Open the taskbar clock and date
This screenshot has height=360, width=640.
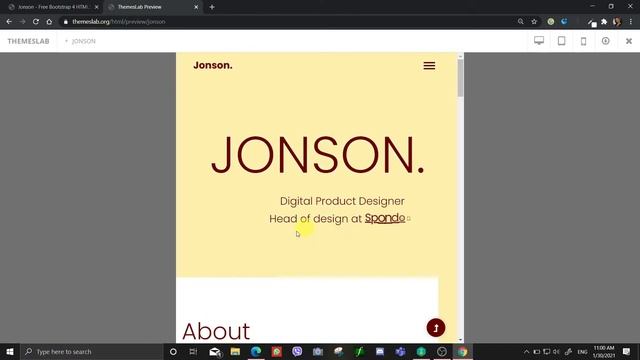(604, 351)
